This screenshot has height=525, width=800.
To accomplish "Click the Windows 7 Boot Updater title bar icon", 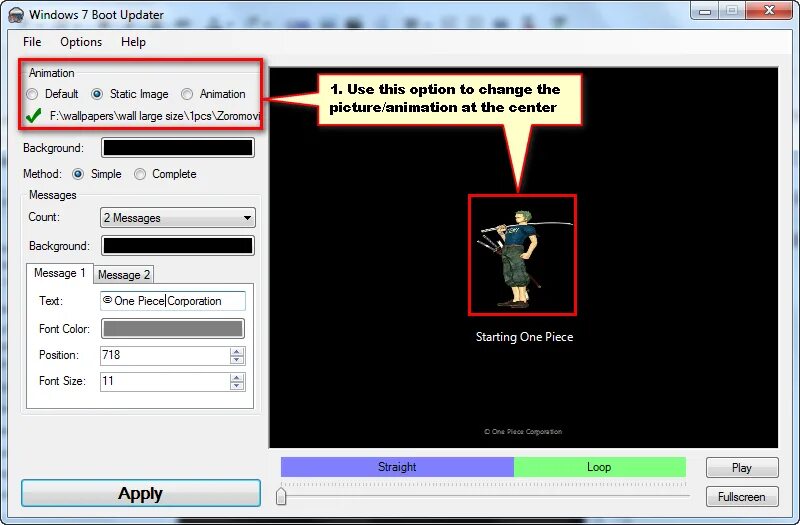I will point(16,15).
